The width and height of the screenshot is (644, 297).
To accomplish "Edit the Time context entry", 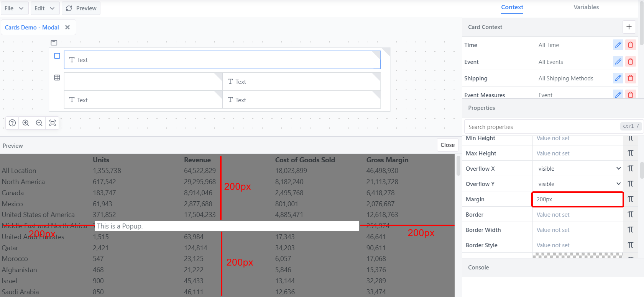I will pyautogui.click(x=618, y=45).
